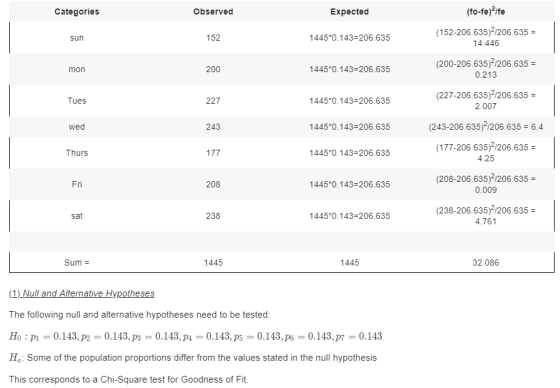Select the 'mon' category cell

(77, 69)
